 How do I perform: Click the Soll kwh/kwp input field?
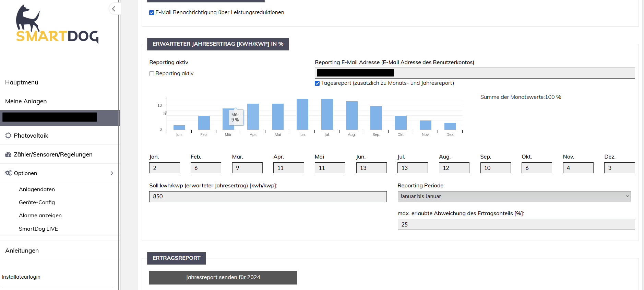click(267, 197)
